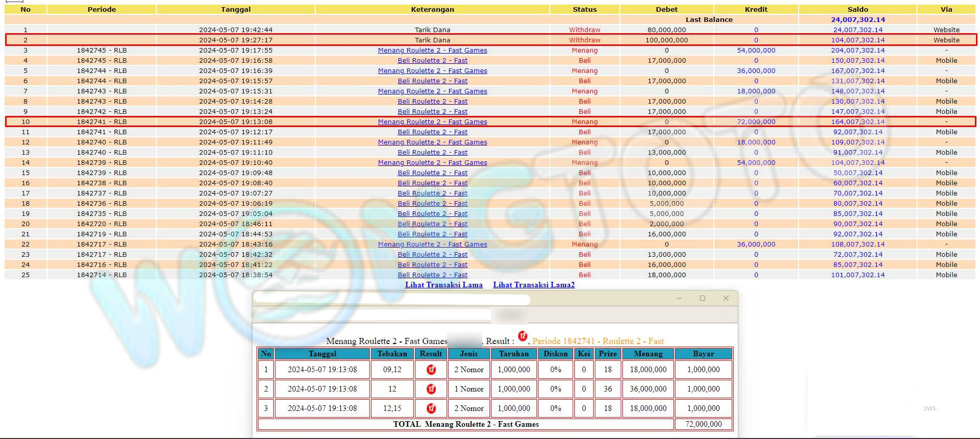Open Beli Roulette 2 link for periode 1842714
The height and width of the screenshot is (439, 980).
(432, 275)
